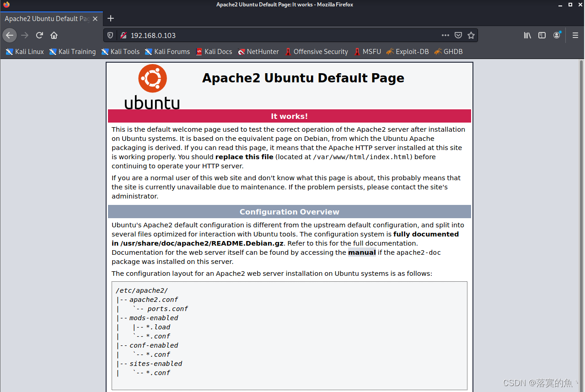
Task: Close the Apache2 Ubuntu Default Page tab
Action: click(95, 19)
